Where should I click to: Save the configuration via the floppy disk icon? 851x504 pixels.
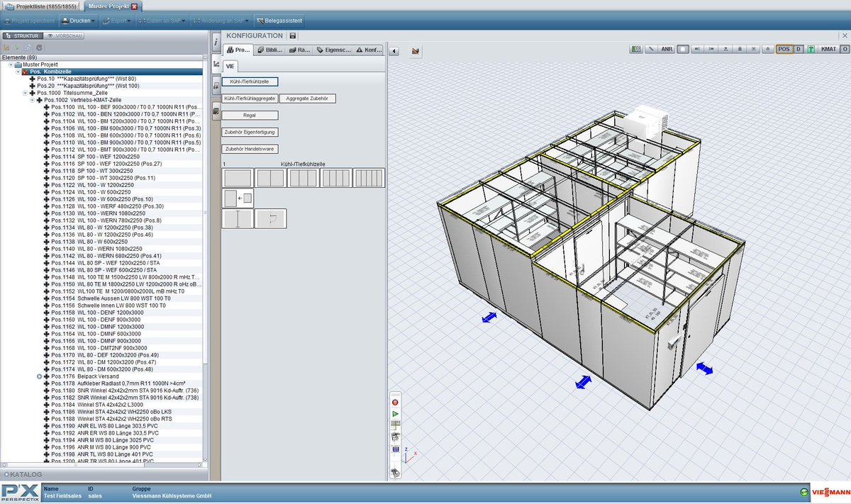point(294,35)
